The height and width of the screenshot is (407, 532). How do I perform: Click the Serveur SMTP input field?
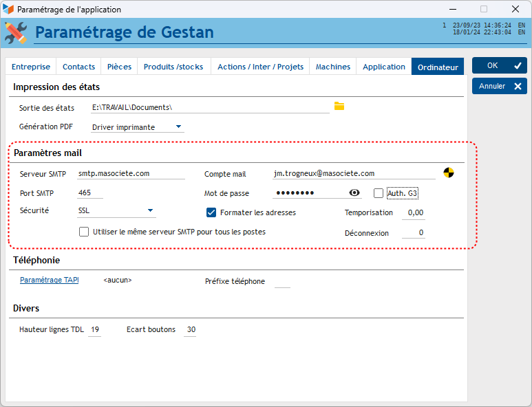point(131,174)
